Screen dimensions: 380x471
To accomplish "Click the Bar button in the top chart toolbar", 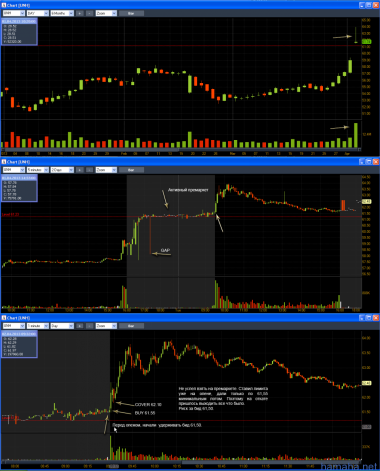I will 131,13.
